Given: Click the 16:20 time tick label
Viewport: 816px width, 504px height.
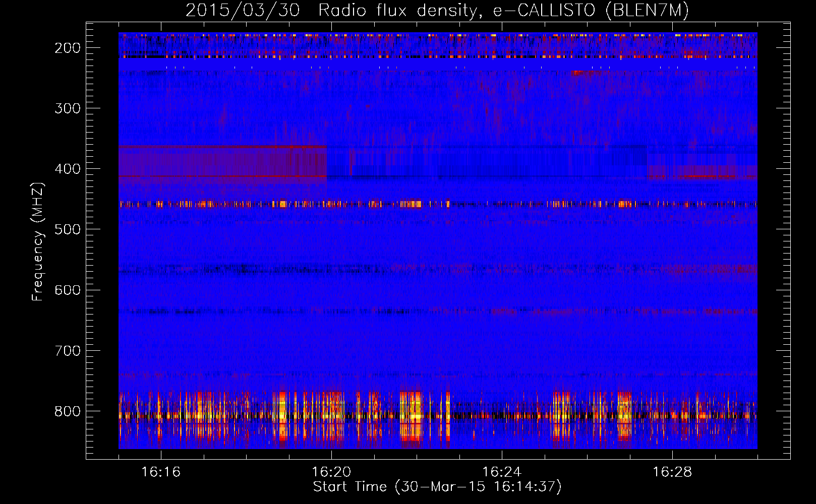Looking at the screenshot, I should (x=331, y=472).
